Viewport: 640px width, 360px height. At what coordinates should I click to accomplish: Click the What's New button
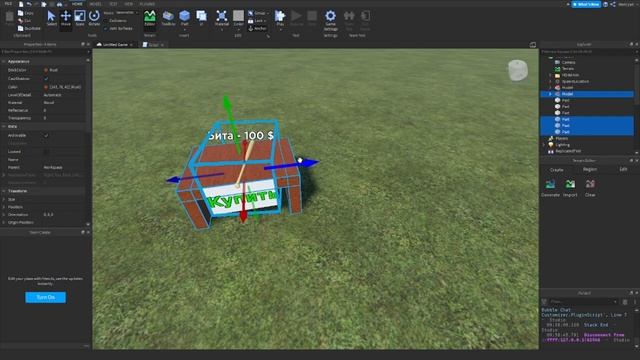pos(586,4)
